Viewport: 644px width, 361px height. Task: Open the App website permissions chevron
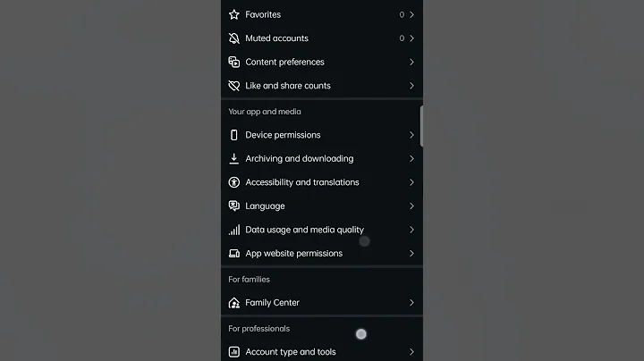click(411, 253)
